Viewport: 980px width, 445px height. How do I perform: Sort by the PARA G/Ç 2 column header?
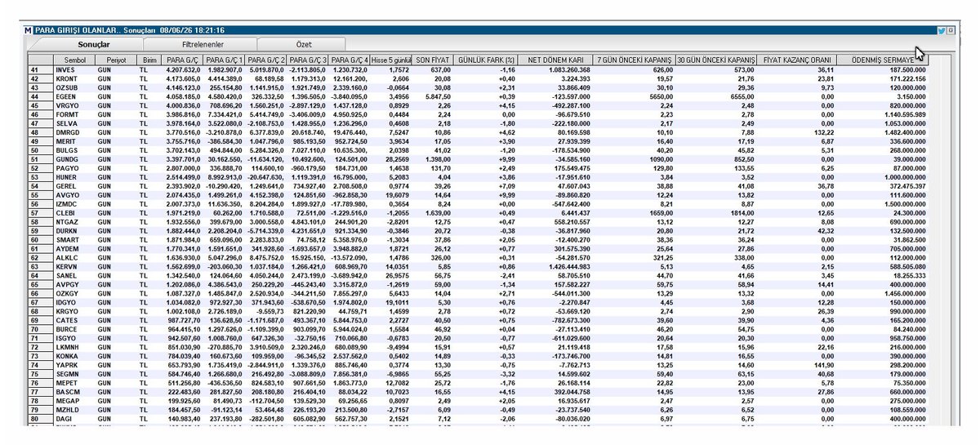[x=265, y=60]
